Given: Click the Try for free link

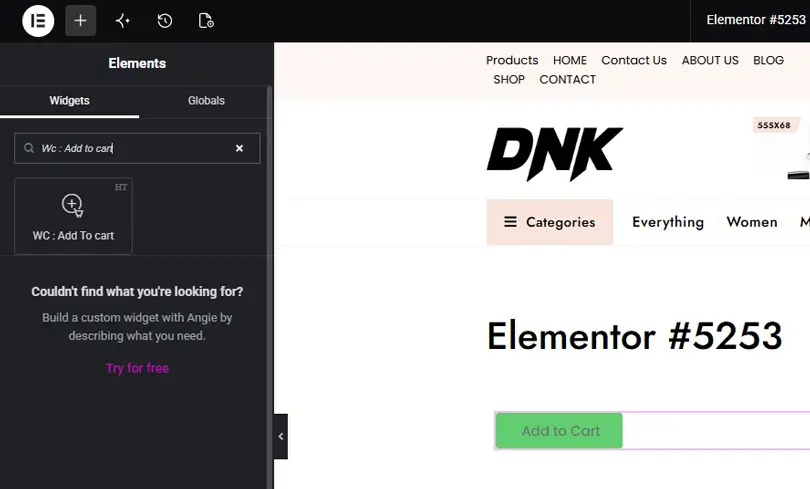Looking at the screenshot, I should point(137,368).
